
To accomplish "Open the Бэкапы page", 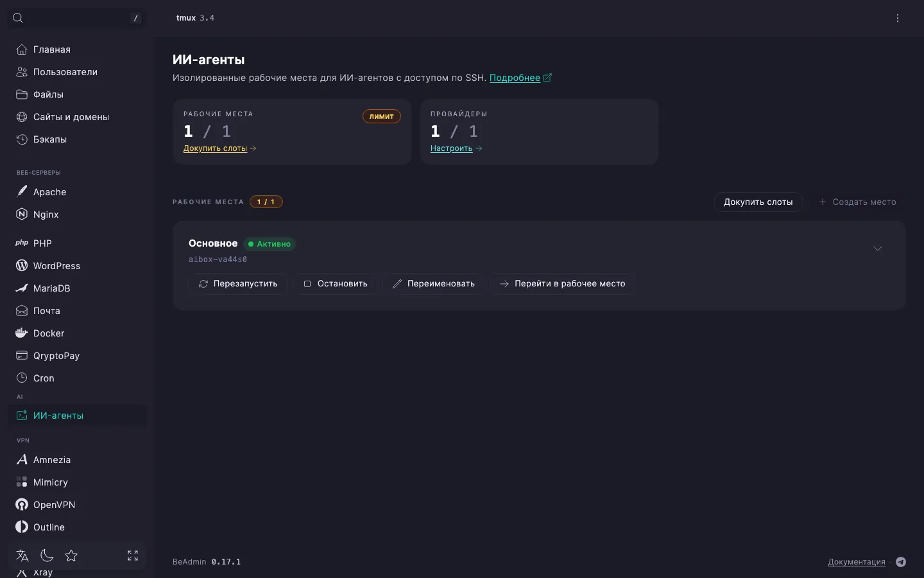I will pos(77,139).
